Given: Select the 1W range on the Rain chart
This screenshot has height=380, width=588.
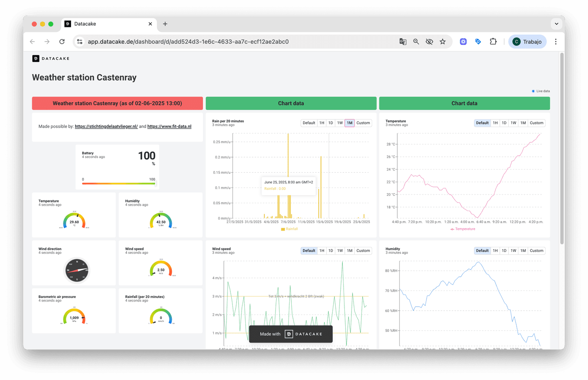Looking at the screenshot, I should (340, 123).
